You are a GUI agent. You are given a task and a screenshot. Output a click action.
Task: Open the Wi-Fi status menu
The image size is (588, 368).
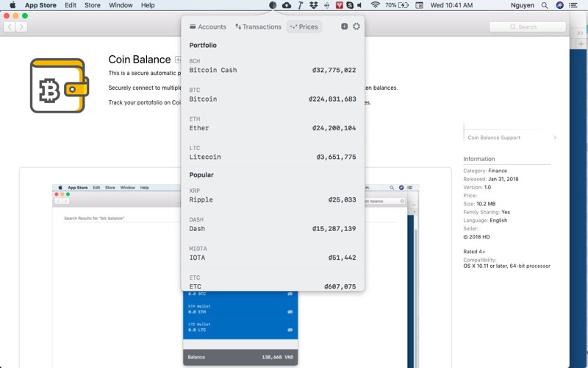tap(375, 5)
